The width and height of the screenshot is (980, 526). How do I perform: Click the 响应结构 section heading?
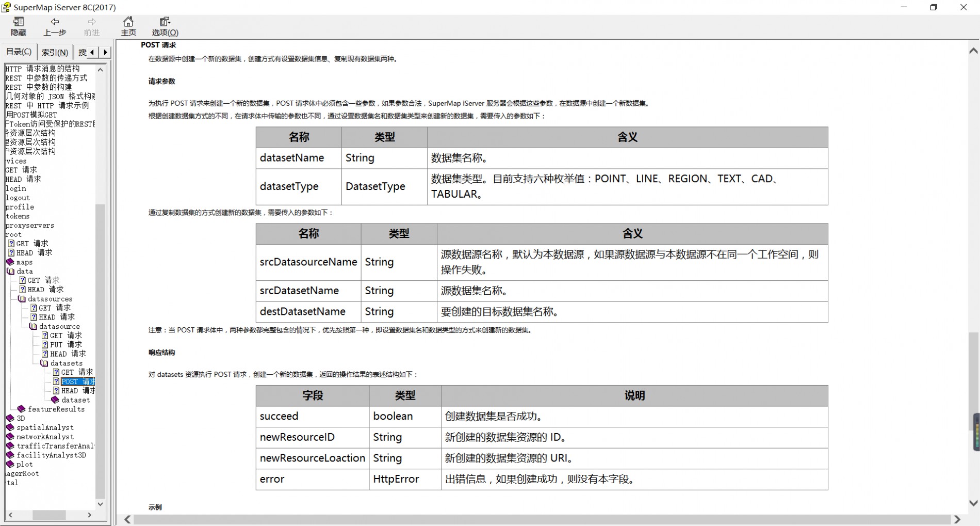(x=162, y=353)
